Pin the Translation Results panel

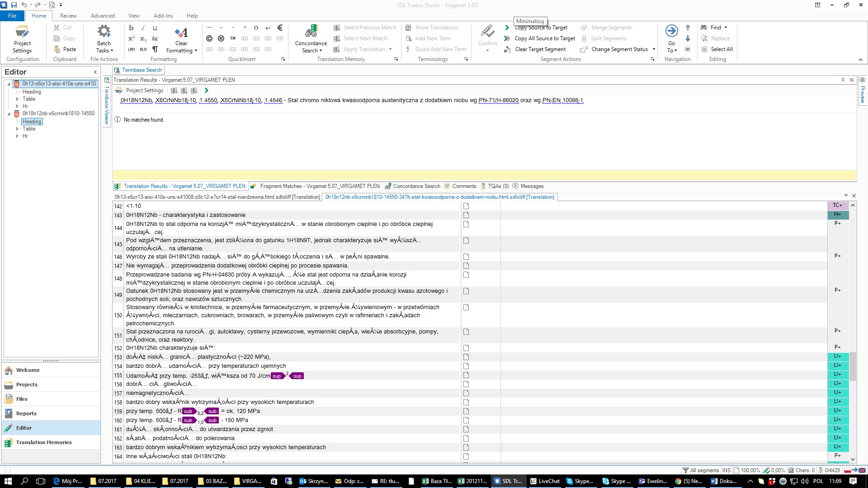coord(843,80)
